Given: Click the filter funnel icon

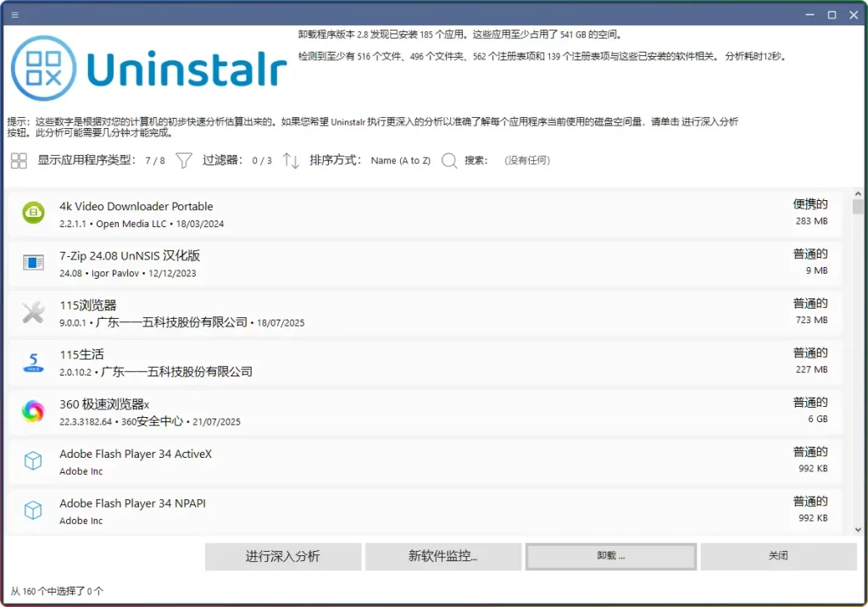Looking at the screenshot, I should (184, 160).
